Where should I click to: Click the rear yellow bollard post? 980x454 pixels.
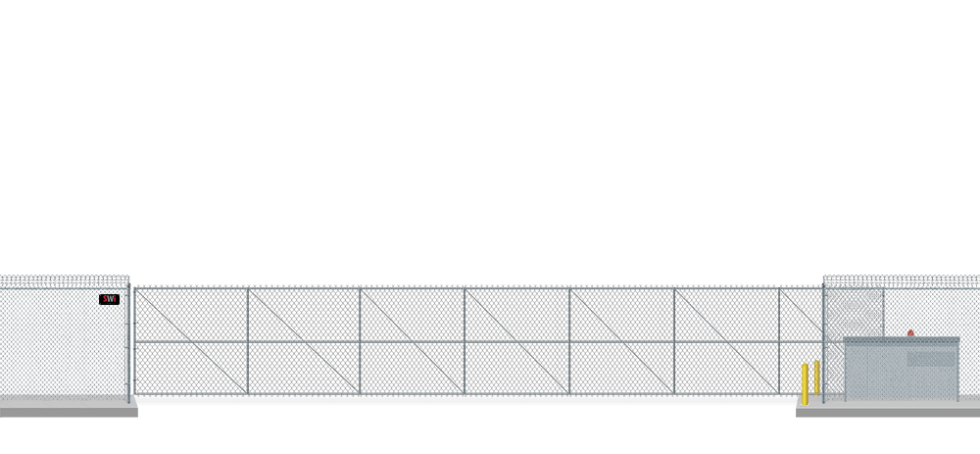816,376
